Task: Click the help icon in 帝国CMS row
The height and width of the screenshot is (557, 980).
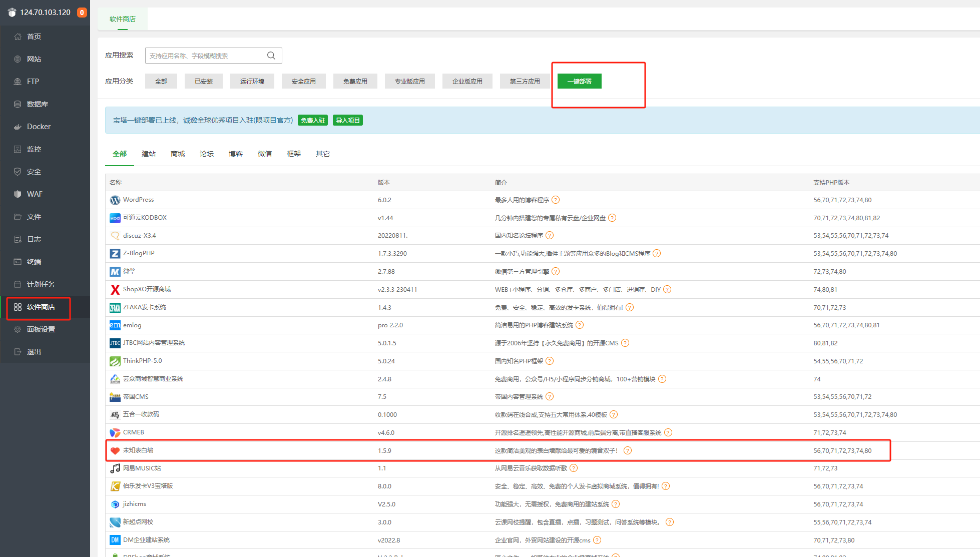Action: (550, 396)
